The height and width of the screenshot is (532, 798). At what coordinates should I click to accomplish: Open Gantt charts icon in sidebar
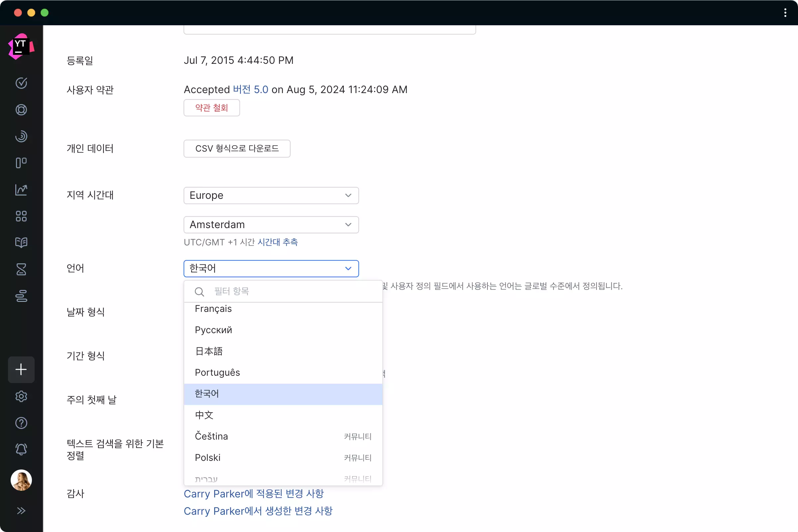pos(21,296)
